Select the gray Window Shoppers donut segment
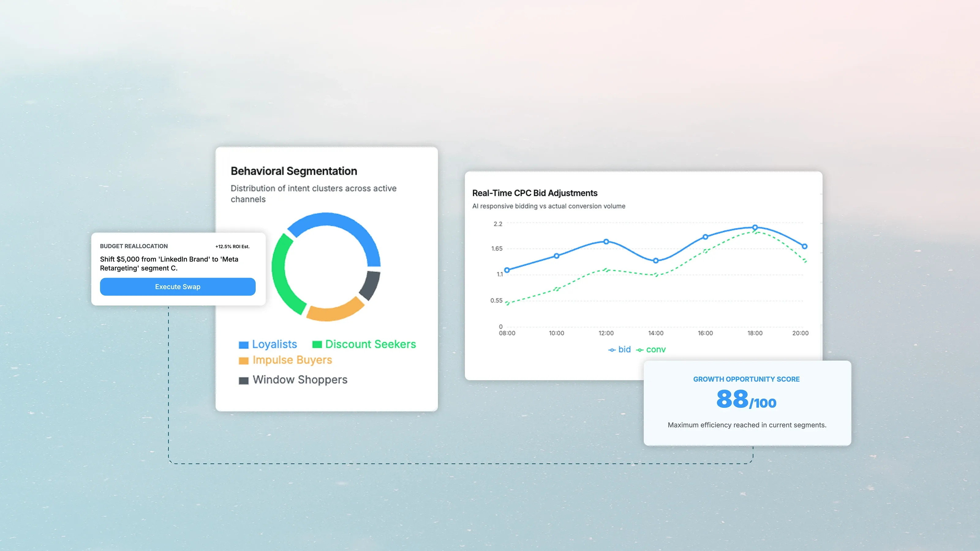This screenshot has width=980, height=551. coord(370,285)
